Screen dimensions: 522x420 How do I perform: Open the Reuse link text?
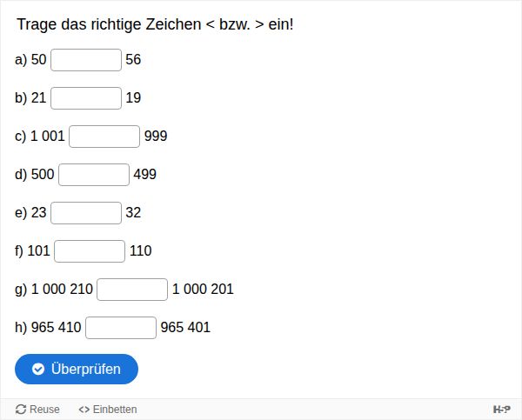click(44, 410)
